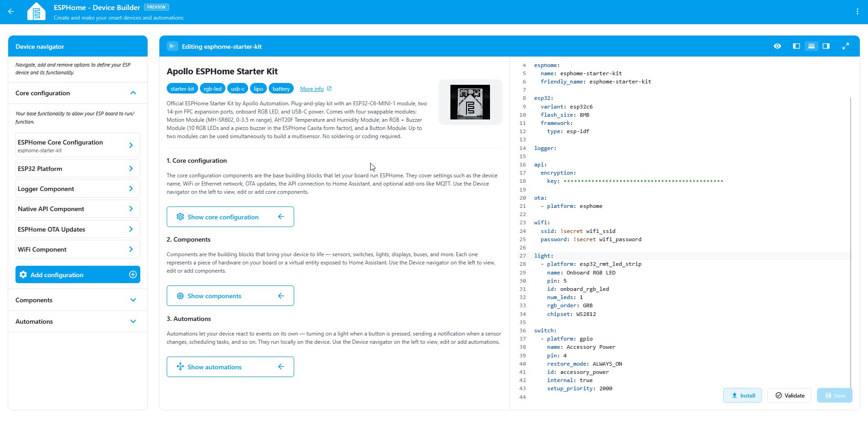The image size is (868, 424).
Task: Click the back arrow in top header
Action: tap(11, 11)
